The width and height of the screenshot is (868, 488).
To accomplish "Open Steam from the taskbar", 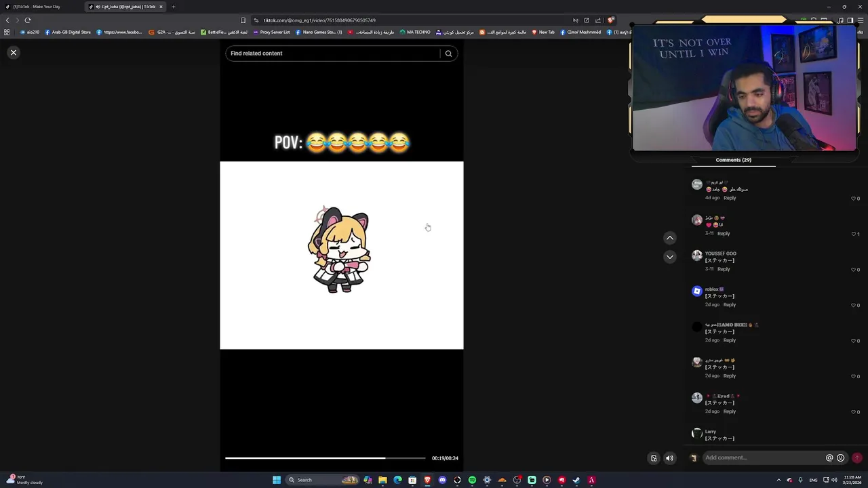I will click(576, 480).
